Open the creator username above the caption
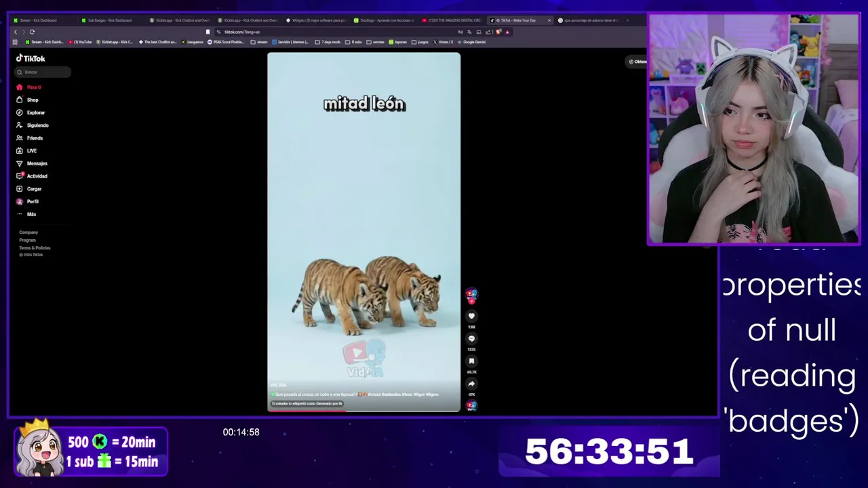The width and height of the screenshot is (868, 488). (278, 385)
